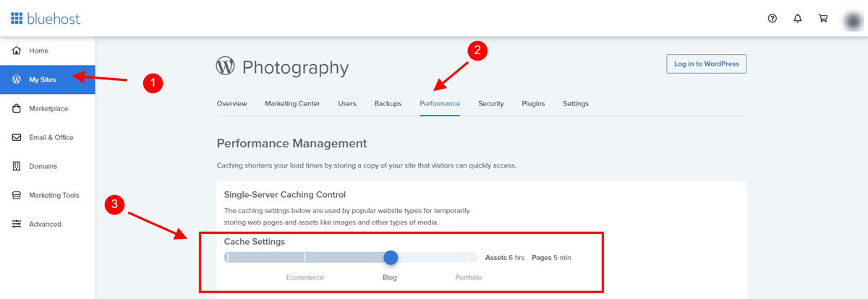
Task: Open Email & Office in sidebar
Action: click(x=47, y=137)
